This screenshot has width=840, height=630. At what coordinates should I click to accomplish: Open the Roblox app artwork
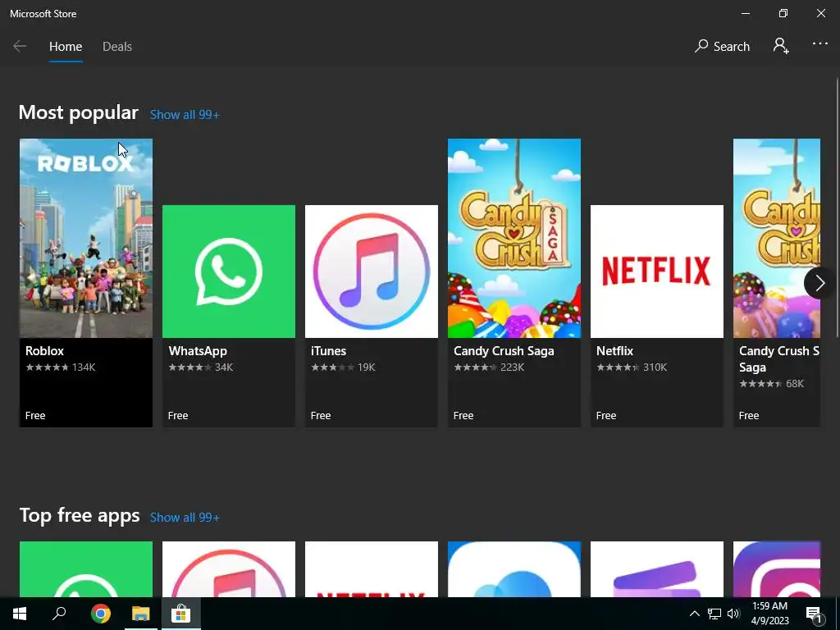(x=85, y=238)
